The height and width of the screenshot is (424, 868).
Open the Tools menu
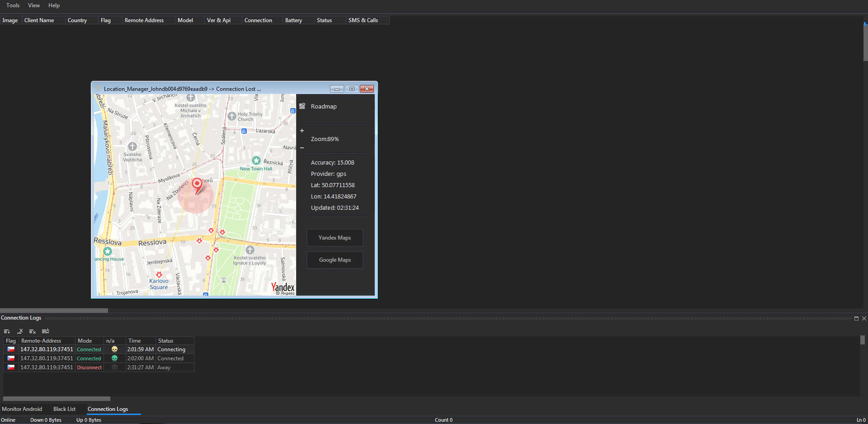(13, 5)
